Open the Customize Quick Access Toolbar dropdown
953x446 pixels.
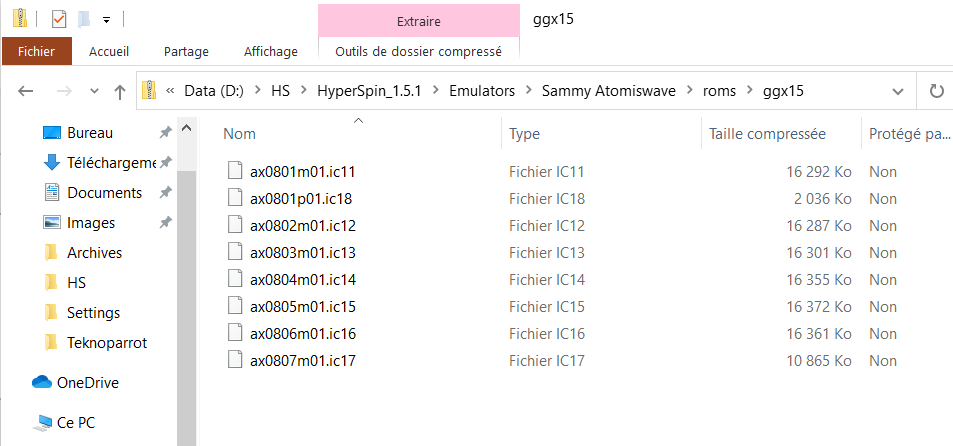click(x=106, y=19)
